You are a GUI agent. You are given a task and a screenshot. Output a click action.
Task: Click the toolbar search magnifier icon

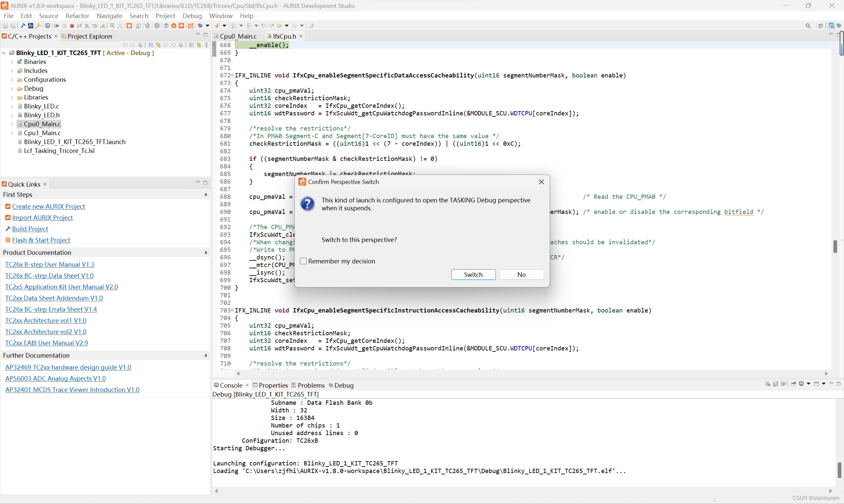coord(808,26)
